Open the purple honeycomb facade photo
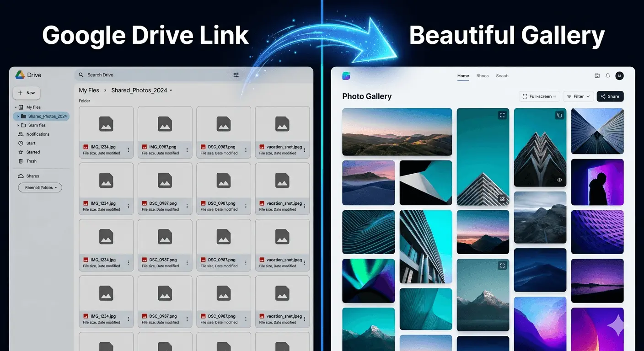 (x=597, y=232)
